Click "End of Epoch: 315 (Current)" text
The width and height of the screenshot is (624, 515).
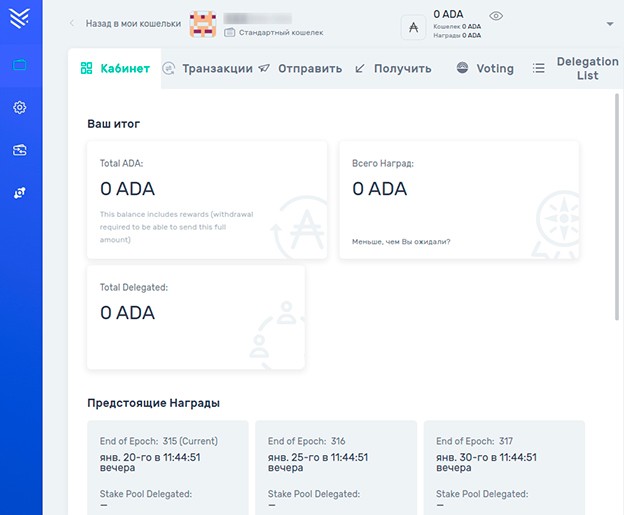click(x=159, y=441)
